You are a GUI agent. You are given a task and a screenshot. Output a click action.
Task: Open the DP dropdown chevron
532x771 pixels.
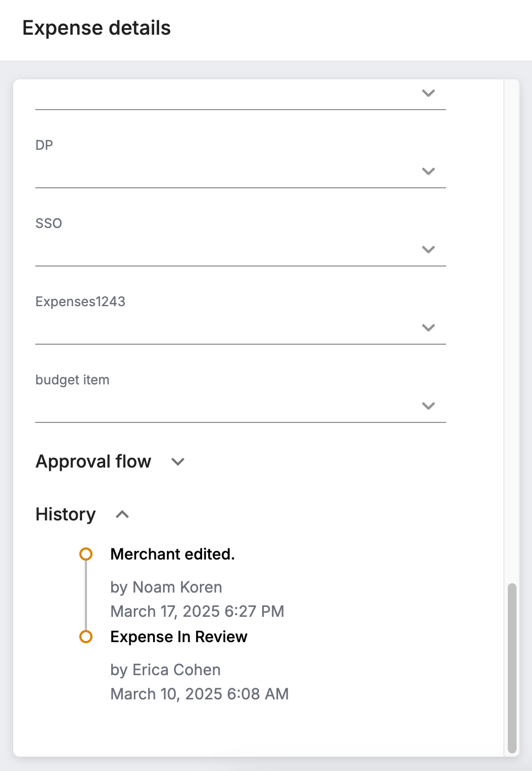(x=428, y=171)
